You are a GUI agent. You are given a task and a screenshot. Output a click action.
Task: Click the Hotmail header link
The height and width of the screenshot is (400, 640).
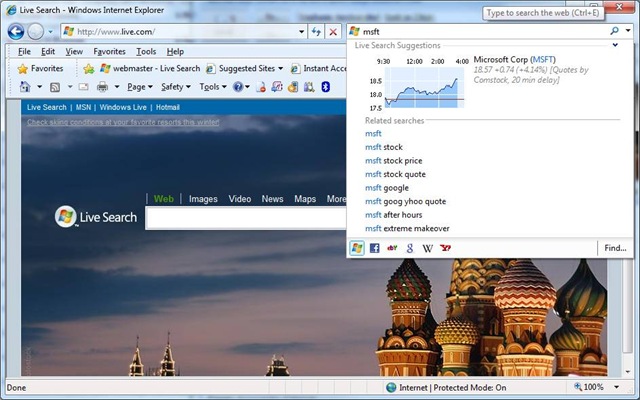click(167, 107)
